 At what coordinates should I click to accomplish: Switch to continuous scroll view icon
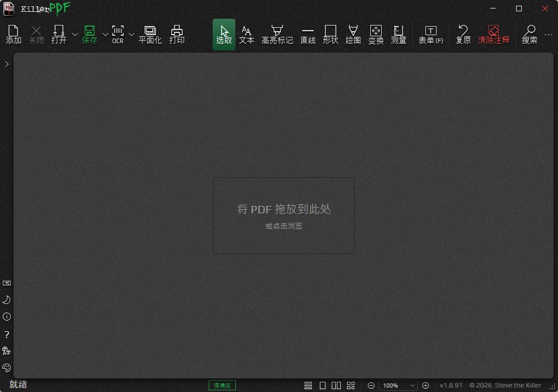(x=308, y=385)
